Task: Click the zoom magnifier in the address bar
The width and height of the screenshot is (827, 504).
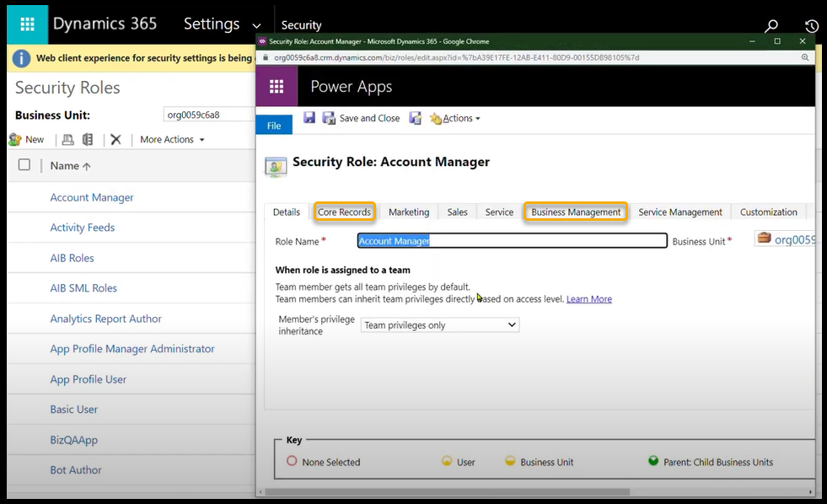Action: tap(805, 58)
